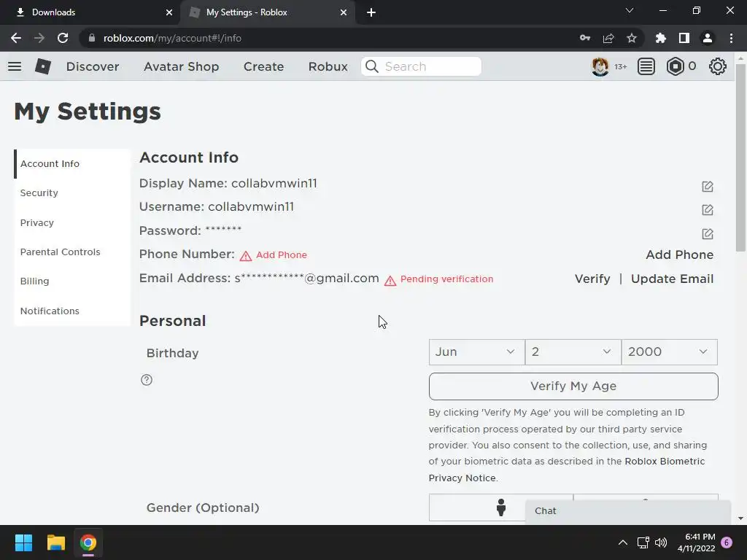This screenshot has width=747, height=560.
Task: Click the Pending verification warning text
Action: pos(446,279)
